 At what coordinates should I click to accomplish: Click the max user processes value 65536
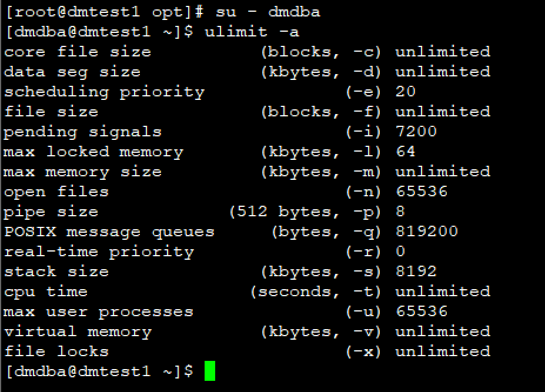422,311
